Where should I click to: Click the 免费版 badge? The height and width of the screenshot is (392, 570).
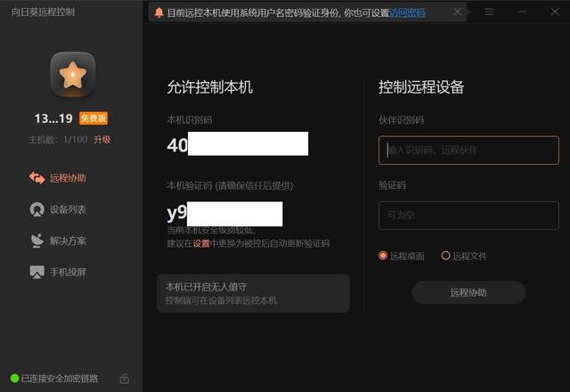coord(94,118)
